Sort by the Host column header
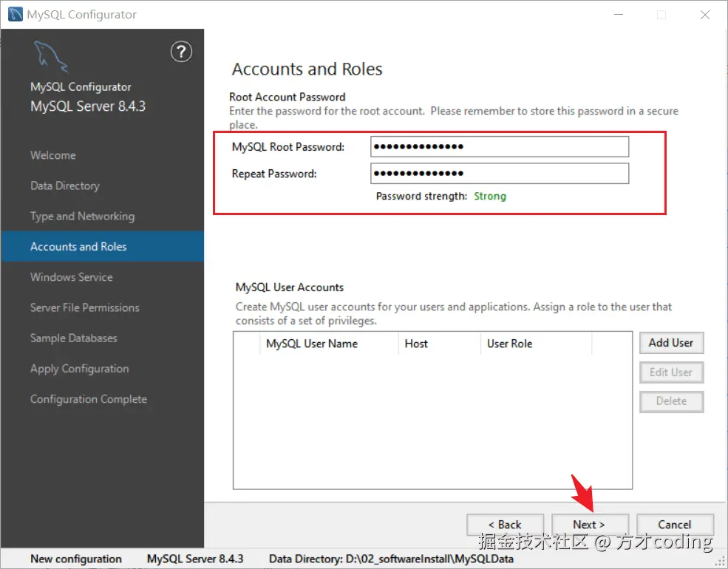 (x=440, y=344)
